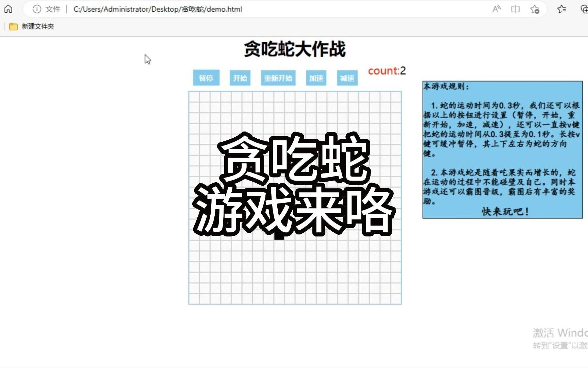Viewport: 588px width, 368px height.
Task: Open the Favorites list icon
Action: [x=562, y=9]
